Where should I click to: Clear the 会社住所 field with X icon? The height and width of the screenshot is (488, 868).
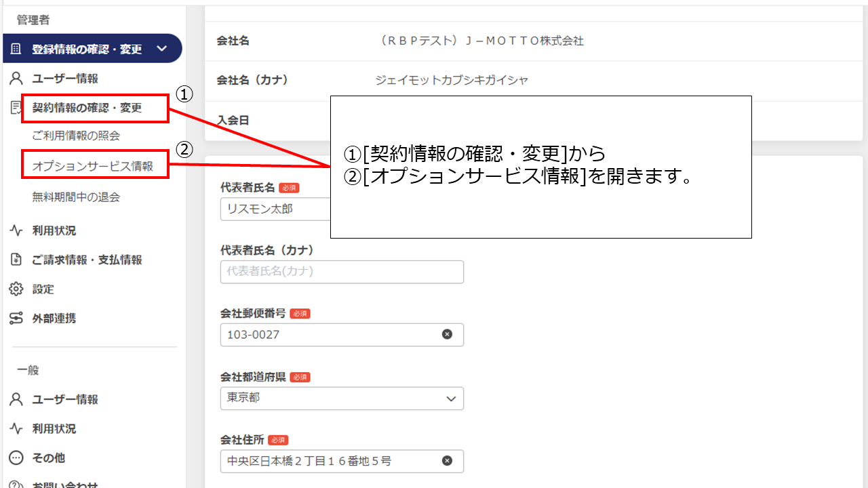click(x=447, y=461)
